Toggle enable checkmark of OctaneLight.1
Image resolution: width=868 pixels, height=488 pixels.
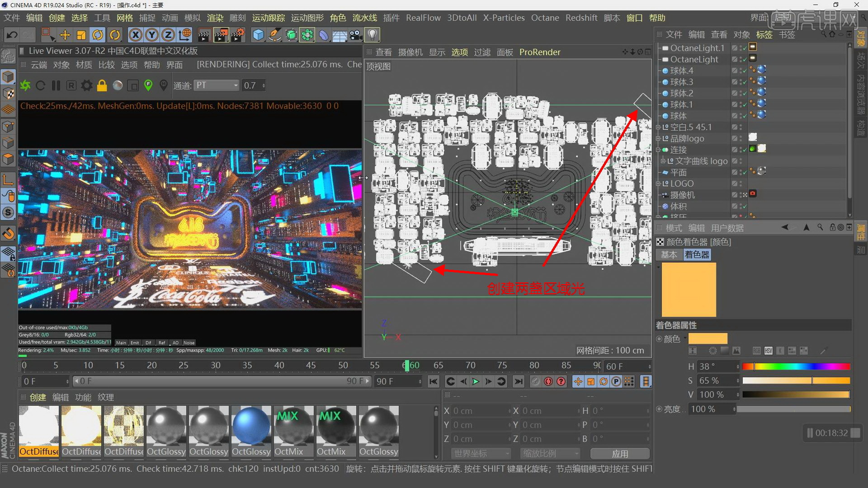tap(744, 48)
